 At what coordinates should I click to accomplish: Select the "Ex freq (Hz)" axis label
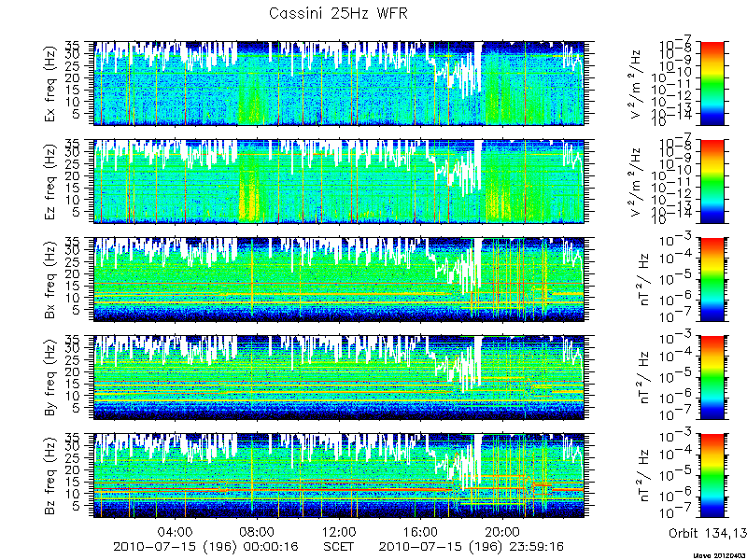coord(50,84)
